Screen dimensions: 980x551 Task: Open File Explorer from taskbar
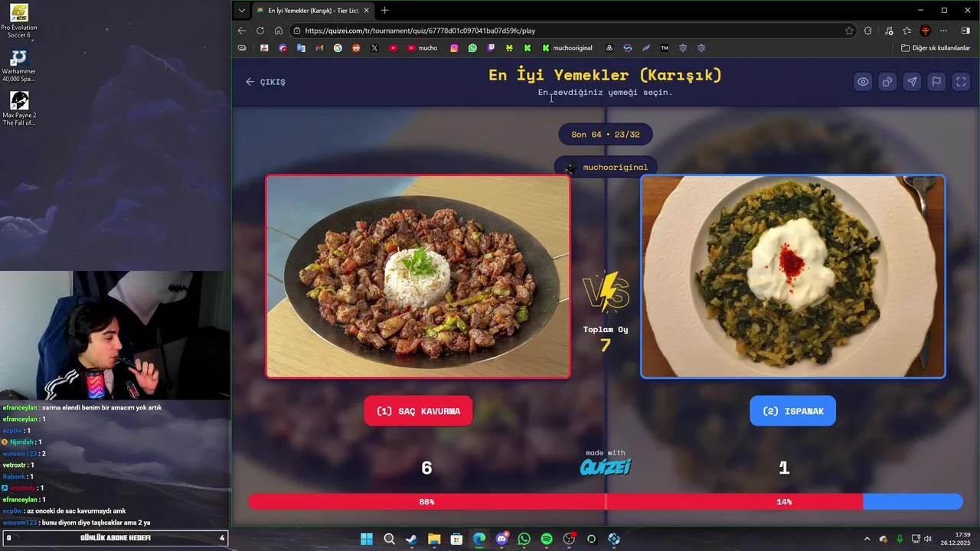pos(434,539)
